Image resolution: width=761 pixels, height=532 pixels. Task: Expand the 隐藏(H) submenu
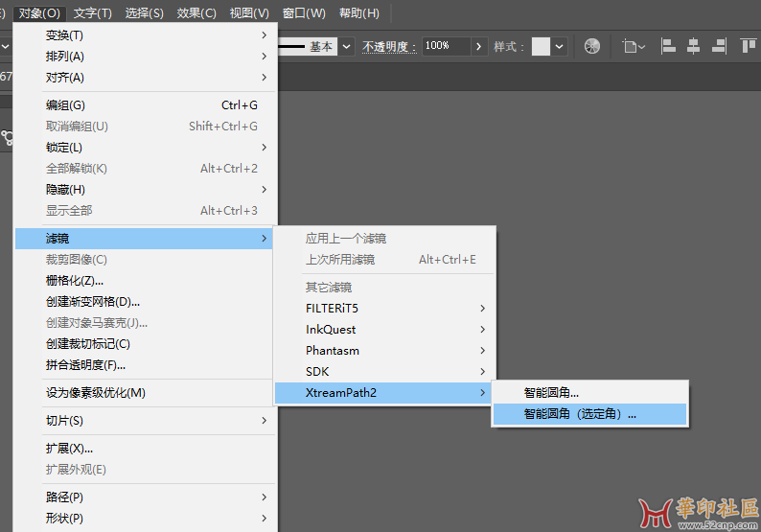[144, 189]
